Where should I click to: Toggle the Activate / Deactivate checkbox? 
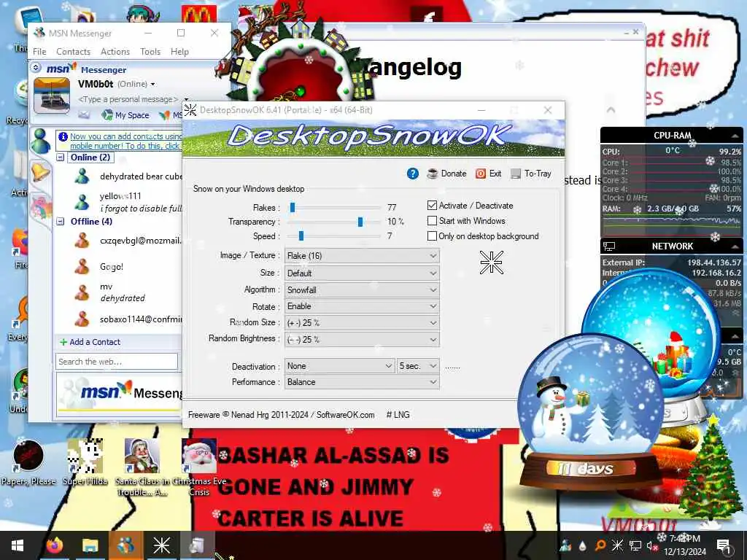click(x=432, y=205)
